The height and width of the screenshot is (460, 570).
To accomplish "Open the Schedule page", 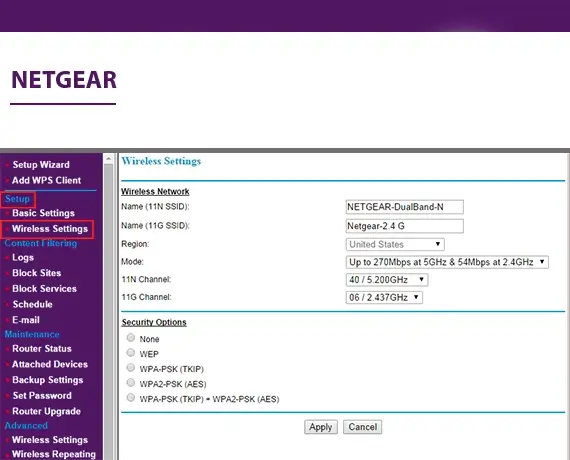I will pos(32,304).
